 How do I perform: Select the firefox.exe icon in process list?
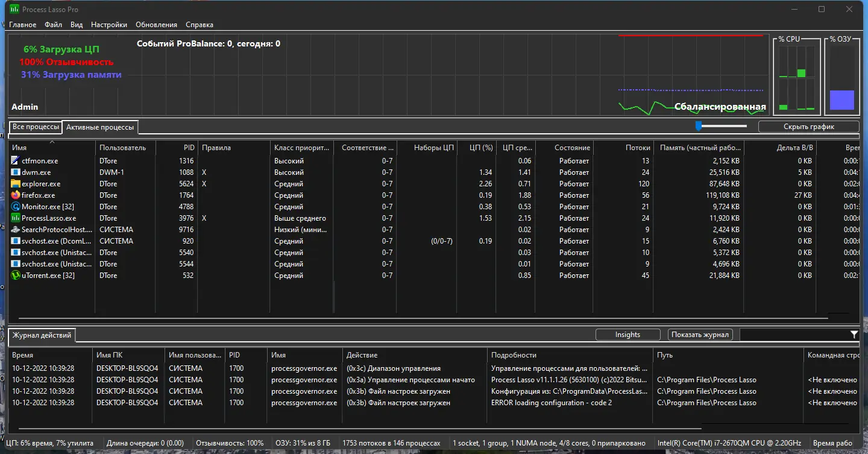[x=16, y=195]
